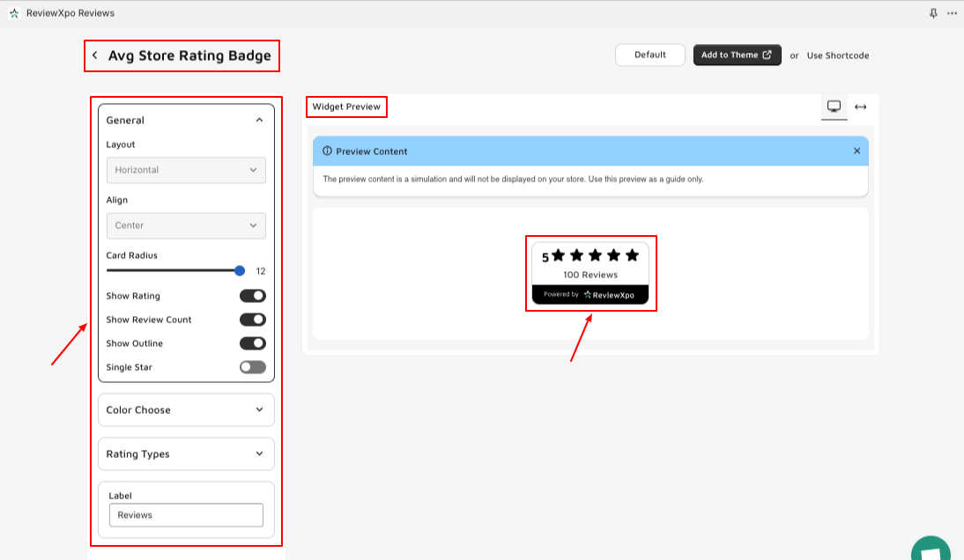Pin the ReviewXpo Reviews app
This screenshot has height=560, width=964.
933,13
